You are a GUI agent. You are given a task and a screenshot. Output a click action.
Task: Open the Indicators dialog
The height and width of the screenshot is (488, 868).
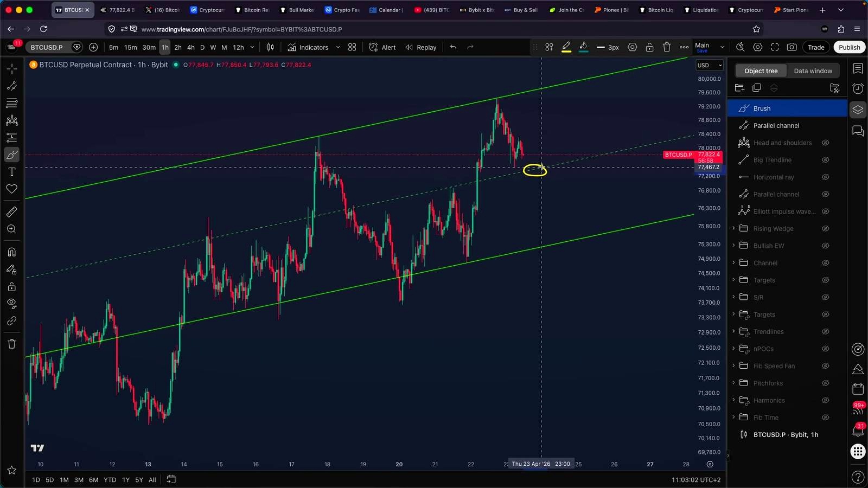pos(308,47)
